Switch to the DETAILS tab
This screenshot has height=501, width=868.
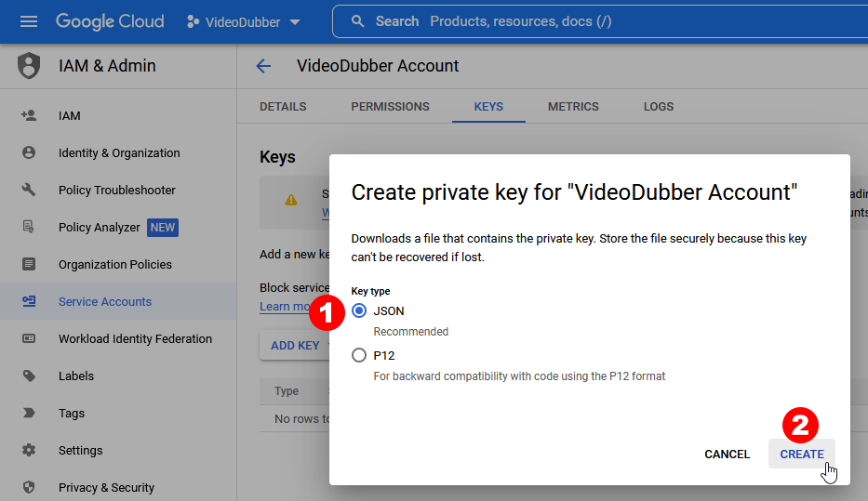[283, 107]
